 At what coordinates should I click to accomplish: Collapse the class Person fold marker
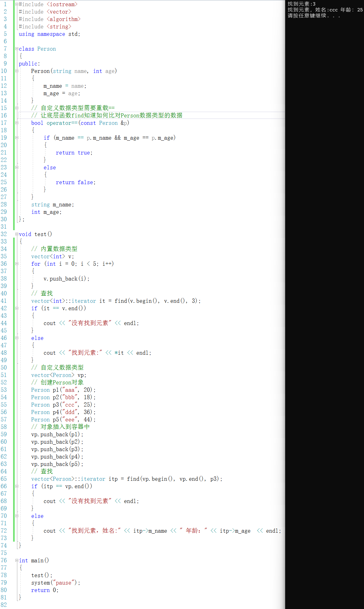[17, 49]
